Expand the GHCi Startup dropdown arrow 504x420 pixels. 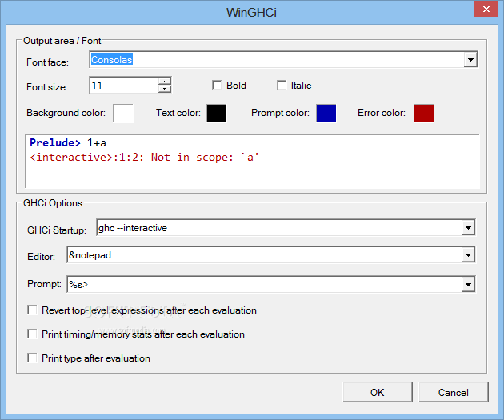pos(468,228)
